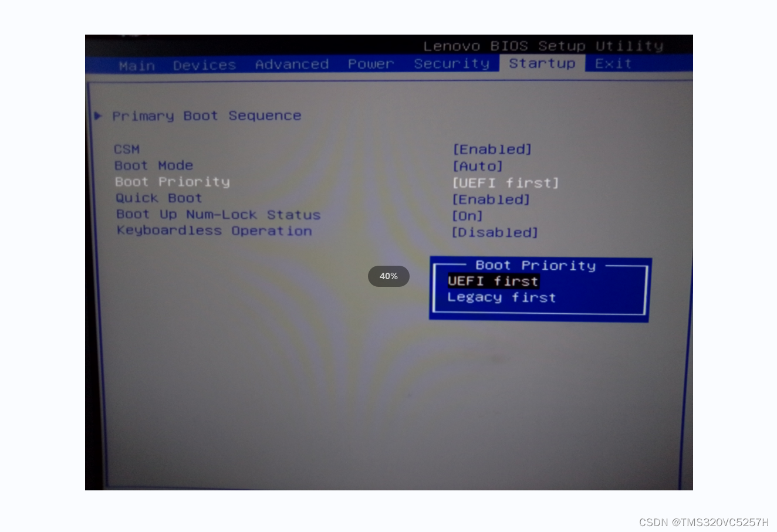Viewport: 777px width, 532px height.
Task: Open the [UEFI first] value field
Action: pos(505,182)
